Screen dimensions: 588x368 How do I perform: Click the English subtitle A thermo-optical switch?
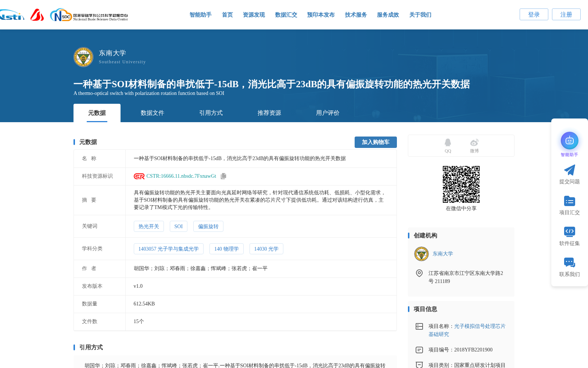(149, 93)
